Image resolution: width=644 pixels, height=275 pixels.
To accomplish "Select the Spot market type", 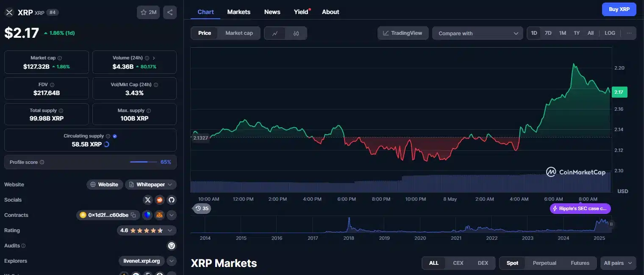I will [x=512, y=263].
